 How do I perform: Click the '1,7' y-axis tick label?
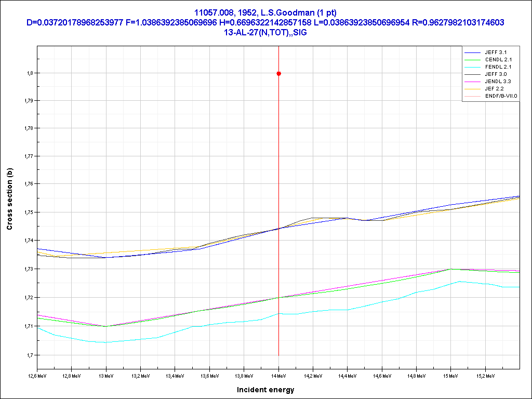tap(29, 355)
